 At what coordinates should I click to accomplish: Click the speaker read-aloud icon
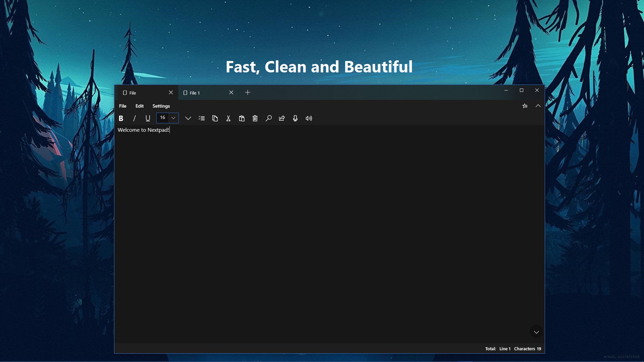309,118
